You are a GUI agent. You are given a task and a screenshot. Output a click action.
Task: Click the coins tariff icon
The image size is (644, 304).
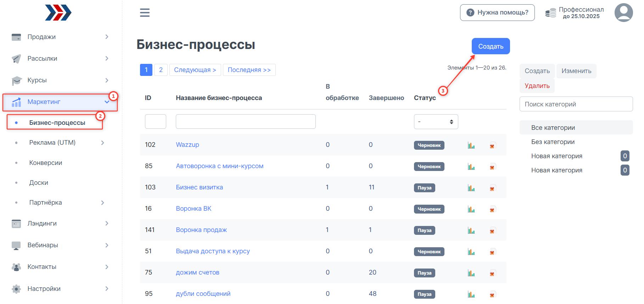[x=550, y=13]
